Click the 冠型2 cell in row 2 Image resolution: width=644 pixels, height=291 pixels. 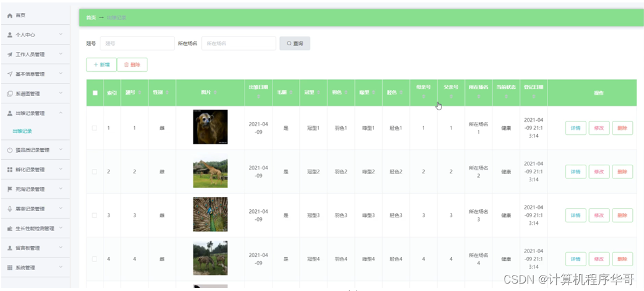[x=313, y=172]
